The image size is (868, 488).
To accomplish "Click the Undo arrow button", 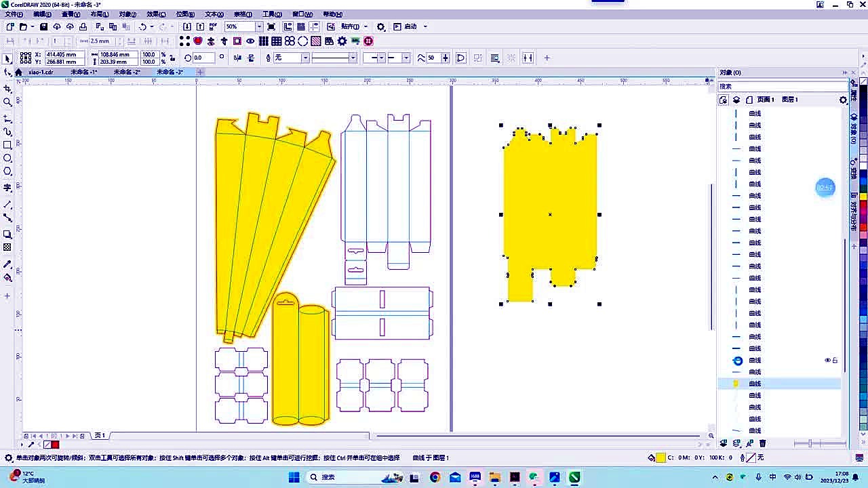I will pos(142,26).
